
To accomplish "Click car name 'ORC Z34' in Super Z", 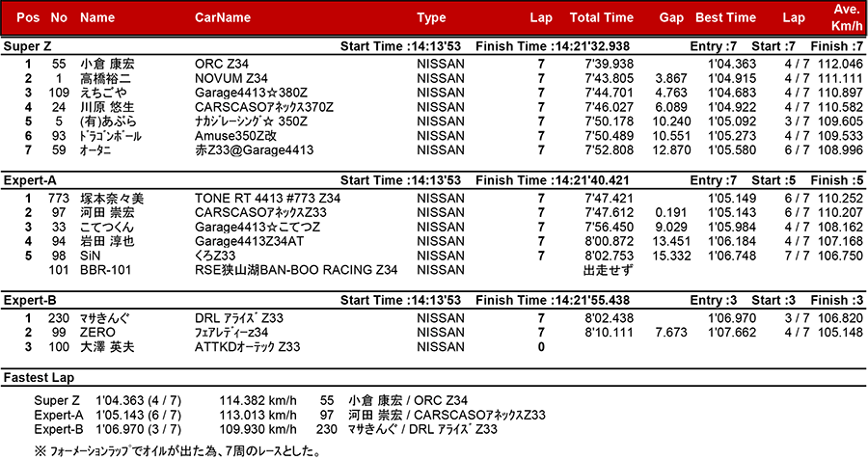I will point(222,65).
